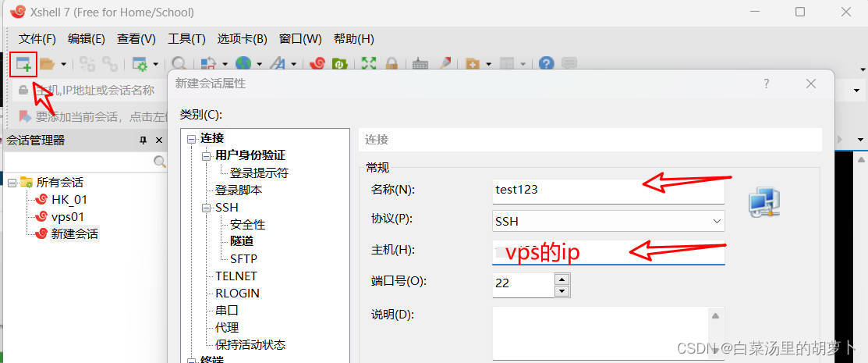Select 代理 in the category tree
This screenshot has width=868, height=363.
point(227,328)
